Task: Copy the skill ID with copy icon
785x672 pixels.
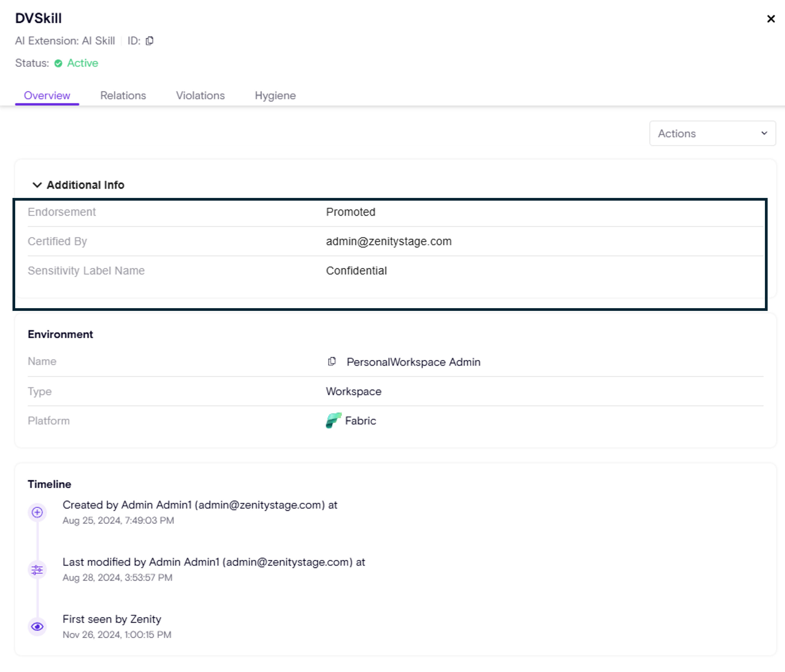Action: 150,40
